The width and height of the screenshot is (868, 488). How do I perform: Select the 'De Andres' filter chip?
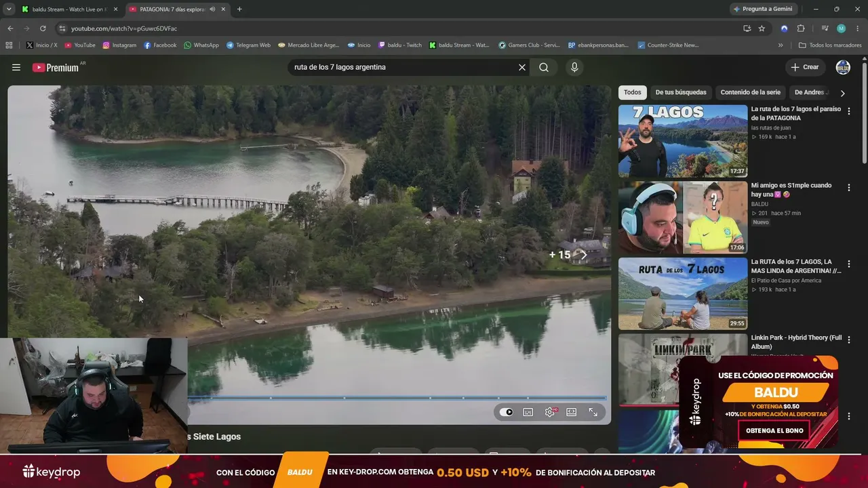(x=810, y=92)
